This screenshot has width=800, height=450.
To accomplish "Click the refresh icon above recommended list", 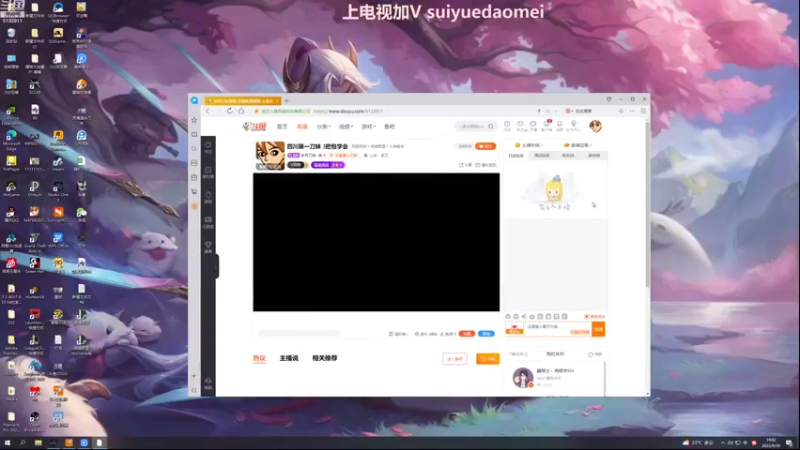I will pyautogui.click(x=590, y=354).
